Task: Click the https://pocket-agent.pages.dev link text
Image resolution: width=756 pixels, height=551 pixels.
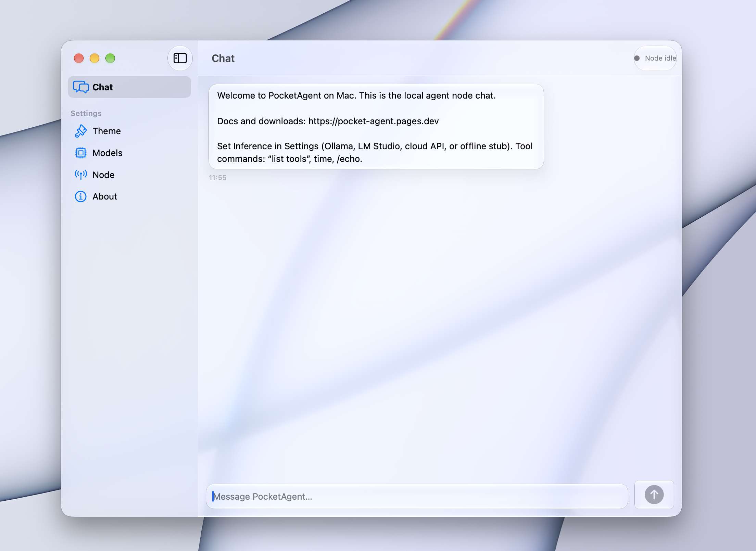Action: click(x=374, y=121)
